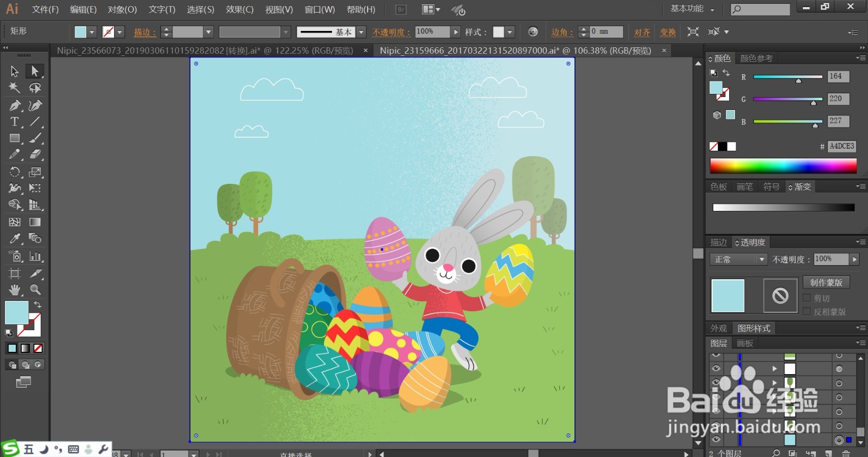
Task: Toggle the 反相蒙版 invert mask checkbox
Action: 807,312
